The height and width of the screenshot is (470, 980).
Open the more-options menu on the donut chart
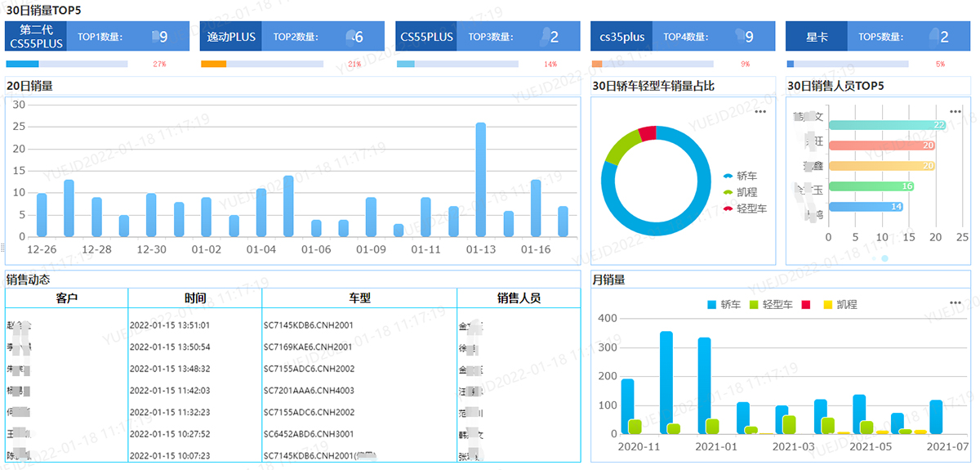click(760, 112)
